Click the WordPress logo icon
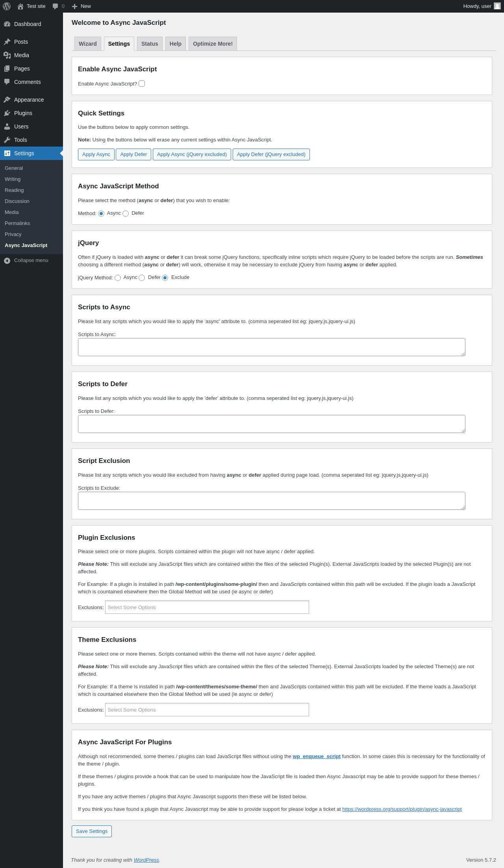This screenshot has width=504, height=868. click(x=7, y=6)
